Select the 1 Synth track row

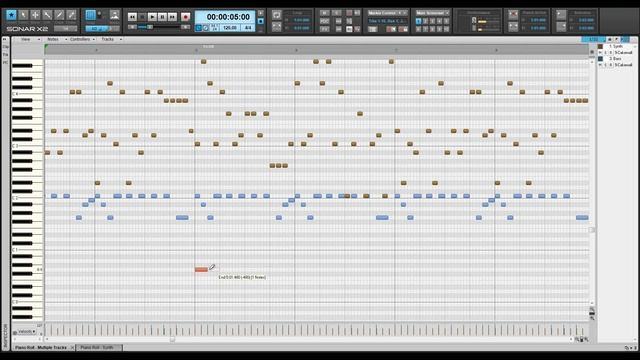pos(616,47)
